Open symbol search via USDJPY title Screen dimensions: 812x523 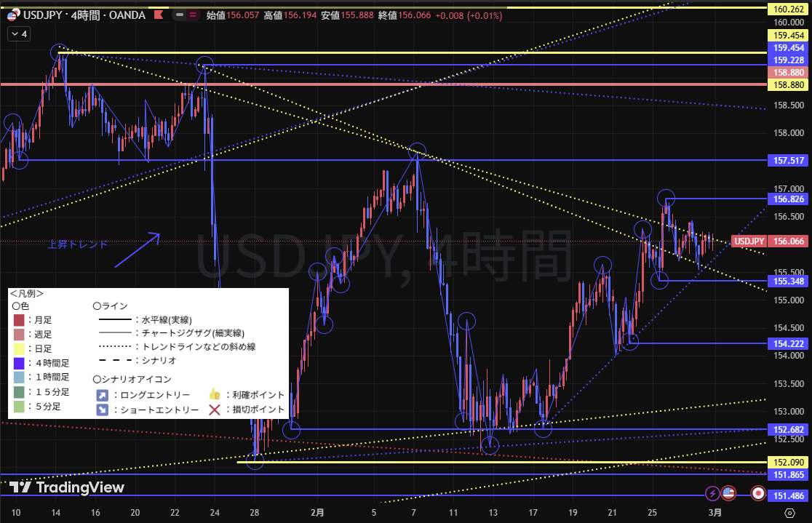click(x=43, y=15)
